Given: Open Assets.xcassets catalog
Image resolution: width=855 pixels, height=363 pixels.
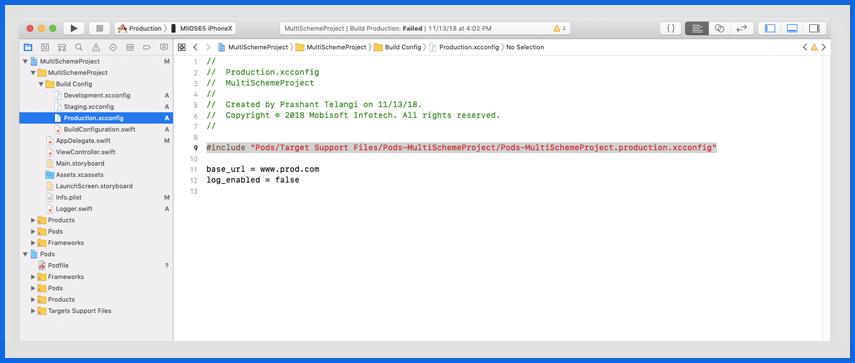Looking at the screenshot, I should pyautogui.click(x=97, y=174).
